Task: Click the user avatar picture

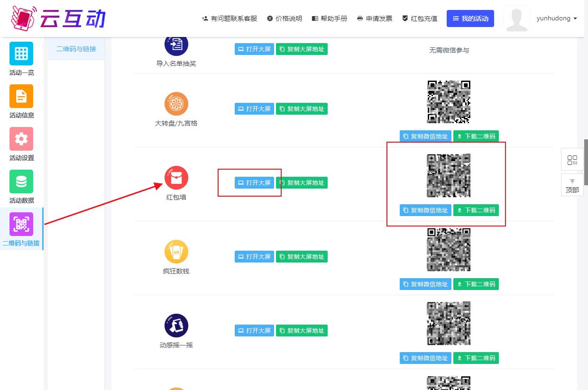Action: click(517, 18)
